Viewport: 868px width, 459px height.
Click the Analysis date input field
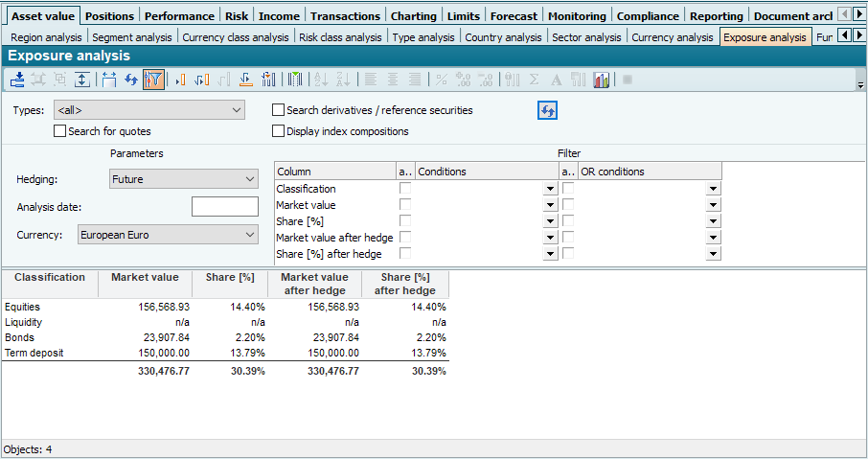point(224,207)
